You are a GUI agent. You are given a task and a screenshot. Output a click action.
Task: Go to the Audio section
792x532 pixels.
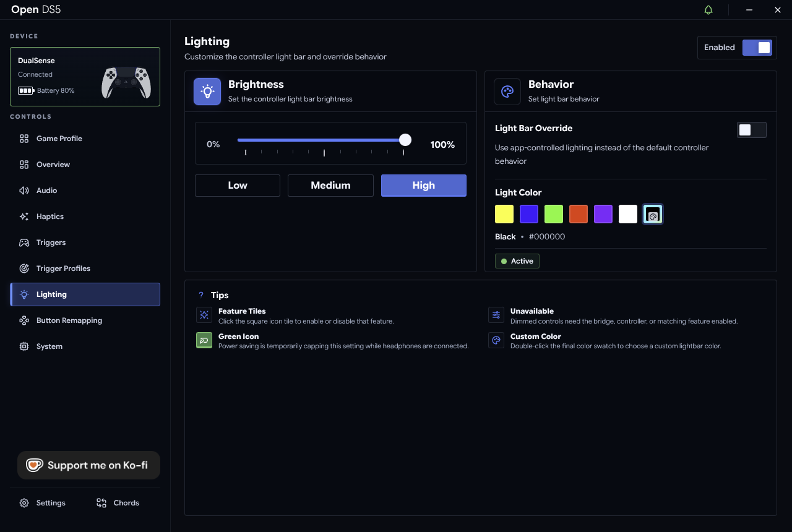(x=85, y=191)
